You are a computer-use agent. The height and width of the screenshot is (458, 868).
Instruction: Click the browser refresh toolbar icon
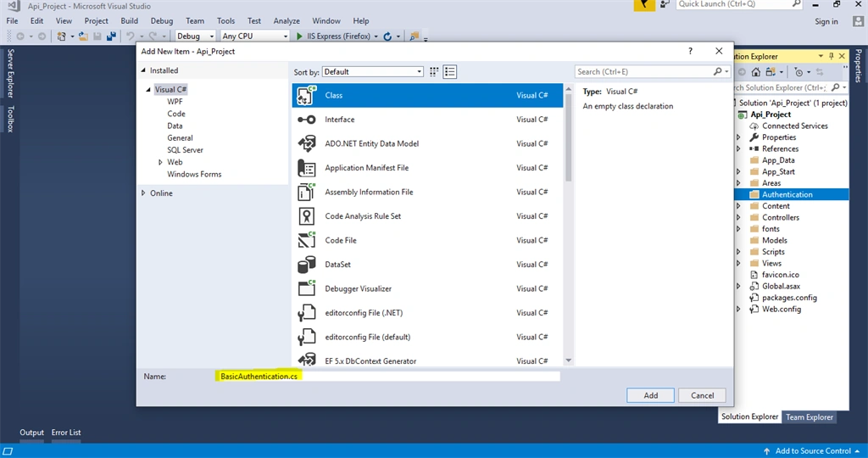click(x=387, y=36)
